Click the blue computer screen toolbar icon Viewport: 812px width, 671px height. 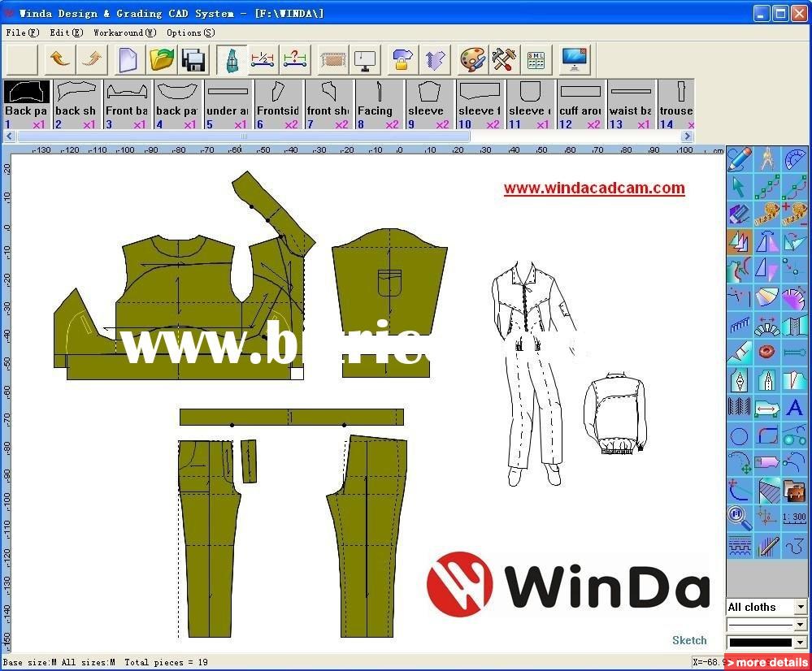(x=574, y=59)
